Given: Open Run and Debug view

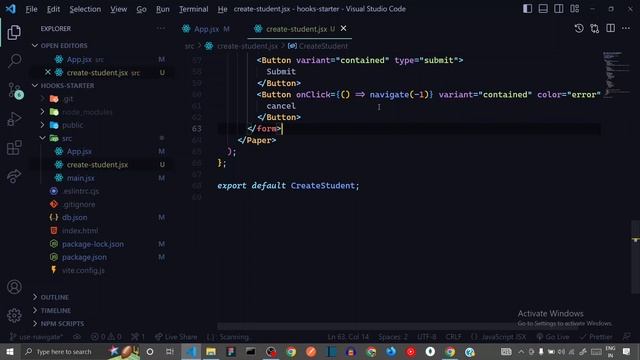Looking at the screenshot, I should [x=14, y=119].
